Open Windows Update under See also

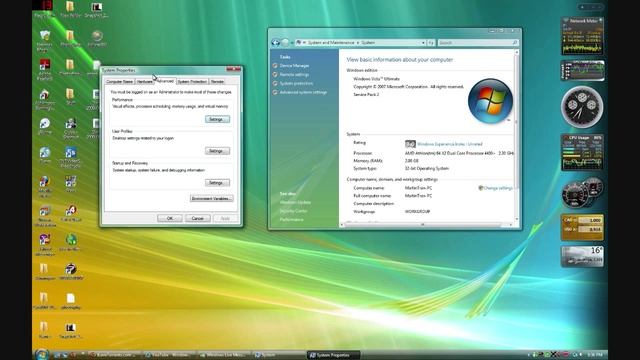[295, 202]
